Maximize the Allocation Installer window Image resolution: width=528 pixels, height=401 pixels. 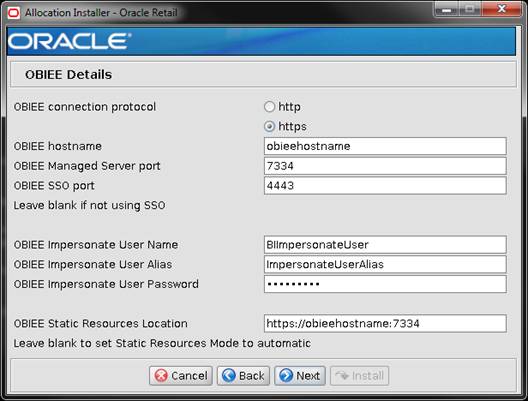[470, 9]
